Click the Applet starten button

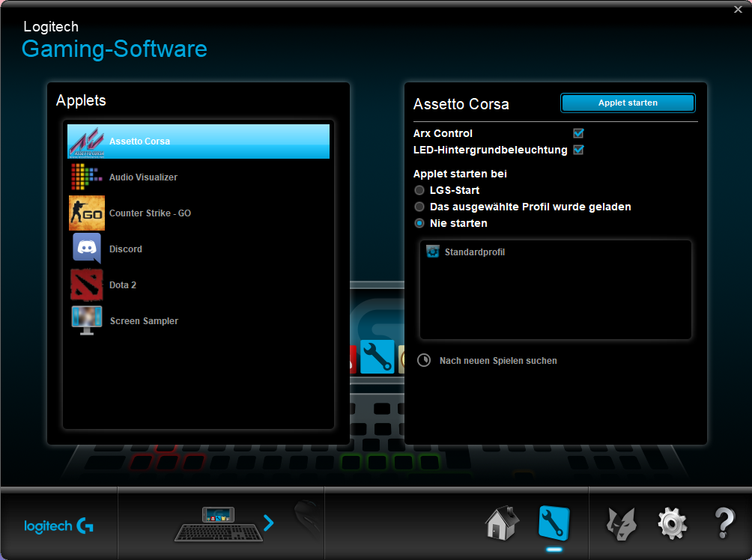(x=628, y=103)
